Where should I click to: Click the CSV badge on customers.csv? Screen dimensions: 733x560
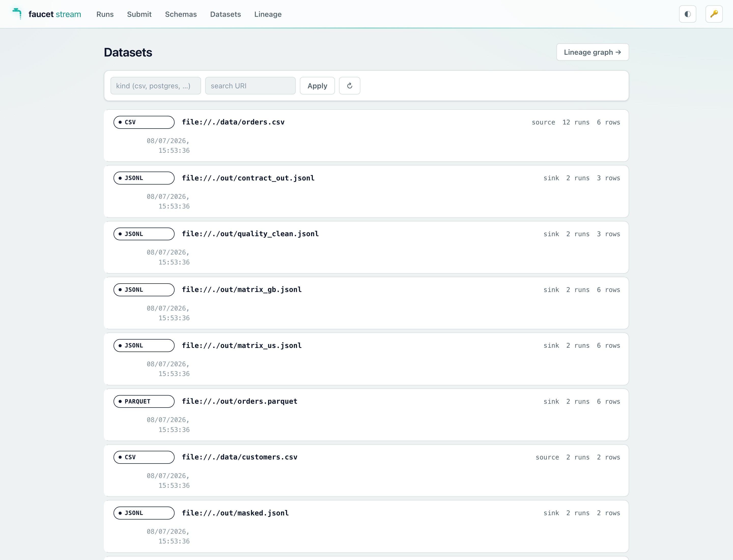click(144, 457)
